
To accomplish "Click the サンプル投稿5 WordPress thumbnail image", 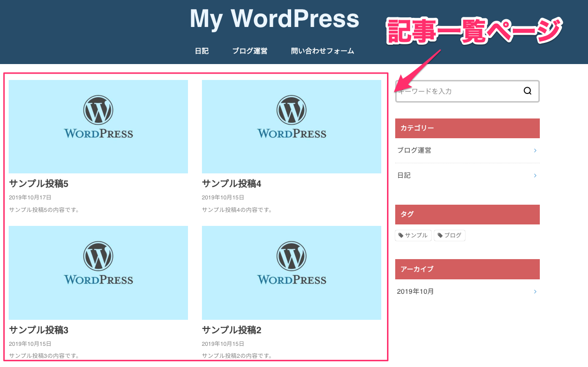I will click(98, 126).
